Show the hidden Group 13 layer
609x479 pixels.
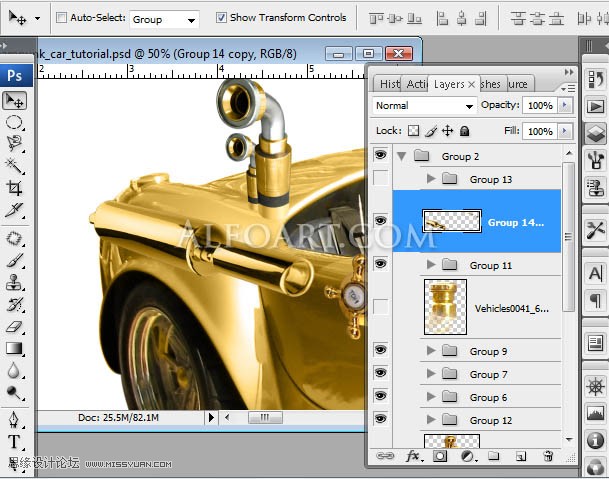coord(380,178)
